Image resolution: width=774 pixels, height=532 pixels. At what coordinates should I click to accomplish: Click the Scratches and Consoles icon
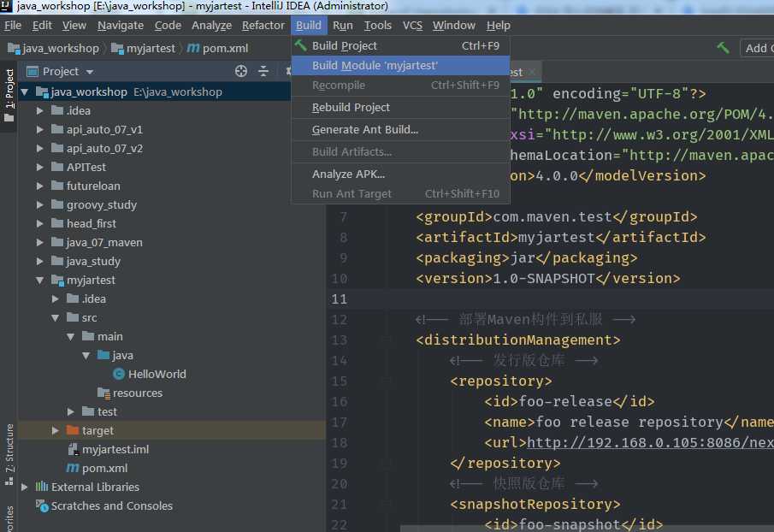[x=42, y=505]
